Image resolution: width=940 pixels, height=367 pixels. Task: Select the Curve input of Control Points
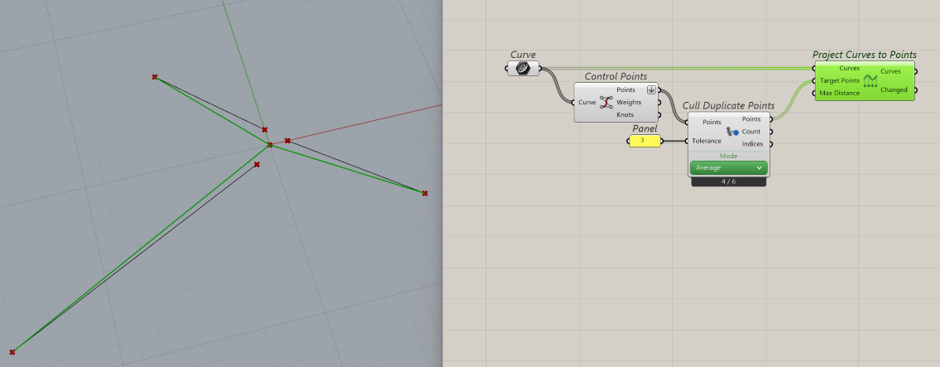tap(587, 103)
